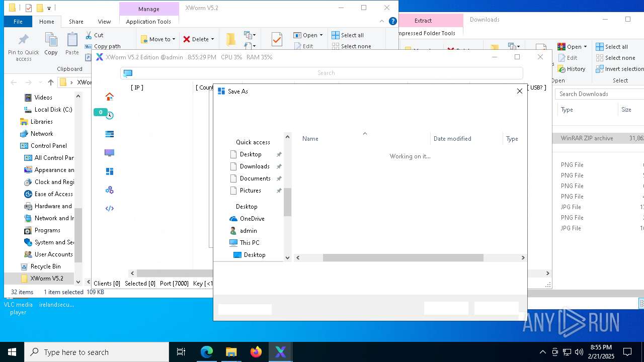Open the File menu in Explorer
Image resolution: width=644 pixels, height=362 pixels.
tap(18, 22)
